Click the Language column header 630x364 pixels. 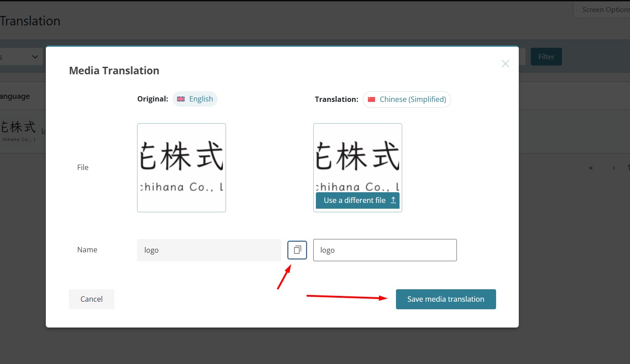pyautogui.click(x=15, y=96)
